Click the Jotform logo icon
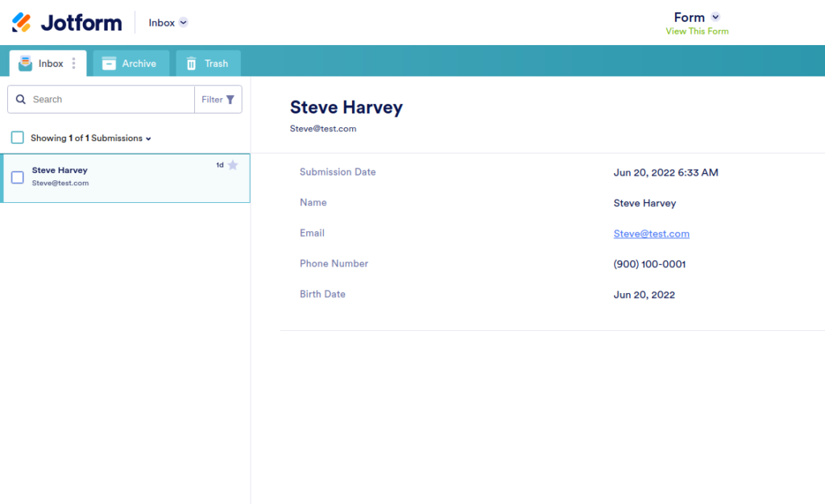 (22, 23)
